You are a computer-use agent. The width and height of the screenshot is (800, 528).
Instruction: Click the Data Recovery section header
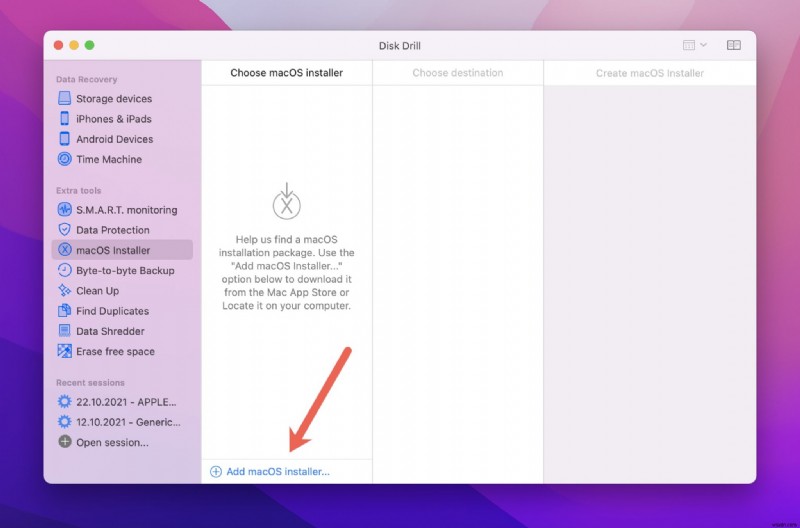click(x=86, y=79)
